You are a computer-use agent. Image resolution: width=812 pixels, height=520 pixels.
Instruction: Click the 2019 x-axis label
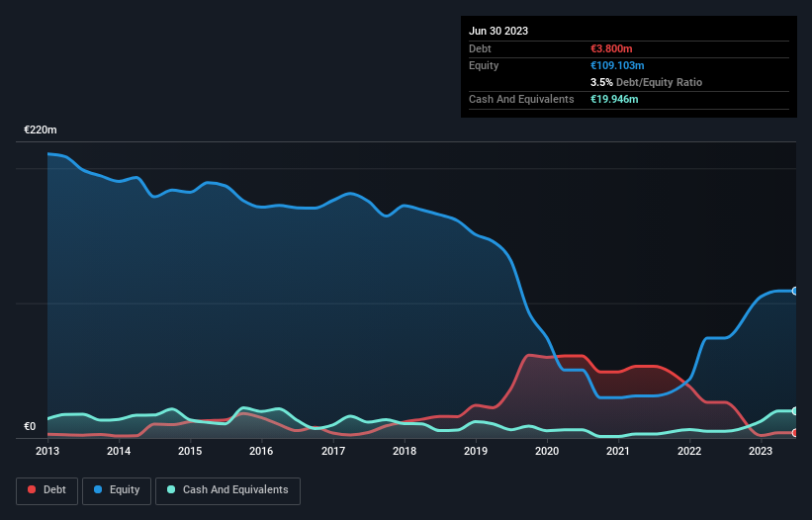(x=476, y=451)
